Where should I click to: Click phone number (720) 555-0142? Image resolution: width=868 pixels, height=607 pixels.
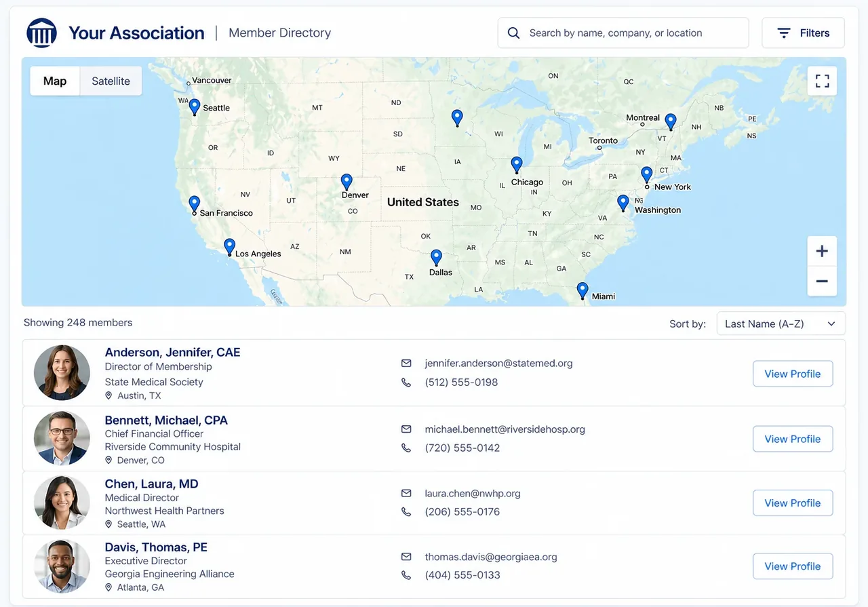coord(462,448)
